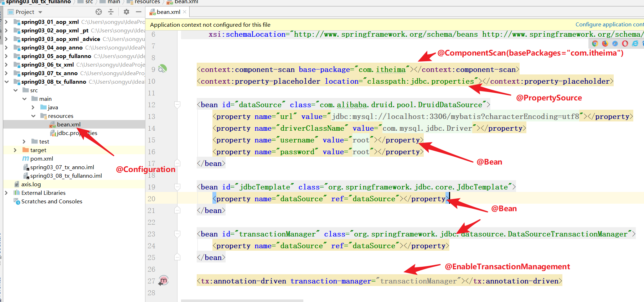Open the Project view dropdown

40,12
